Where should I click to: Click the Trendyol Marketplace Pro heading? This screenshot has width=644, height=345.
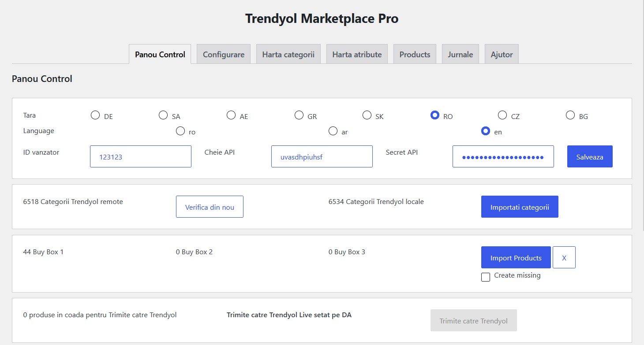[x=322, y=19]
